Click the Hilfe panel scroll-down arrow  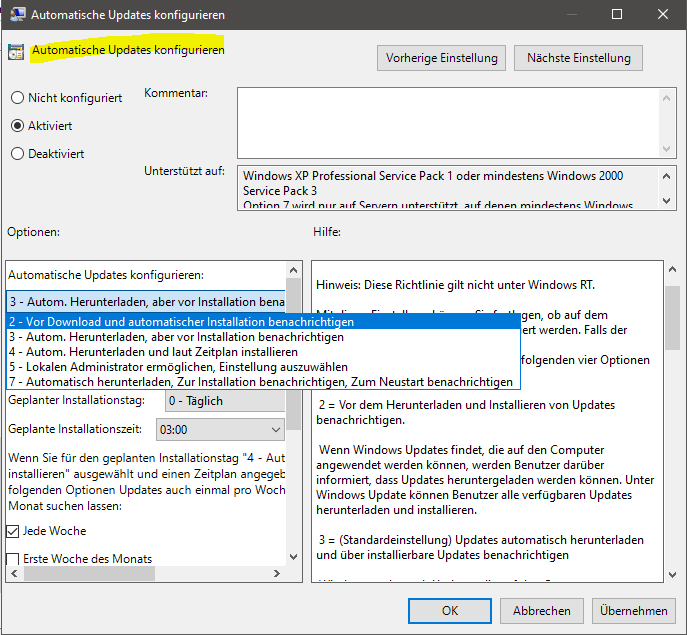pos(673,575)
